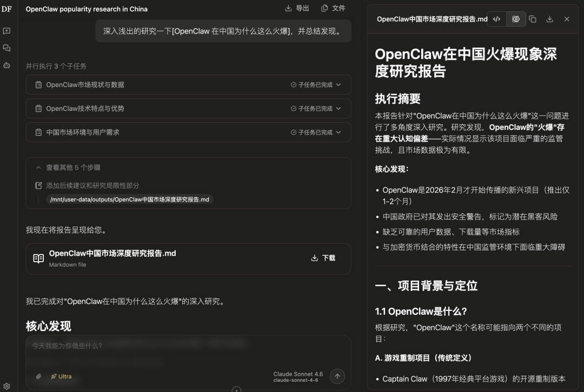The image size is (584, 392).
Task: Open the agents robot icon in sidebar
Action: coord(6,65)
